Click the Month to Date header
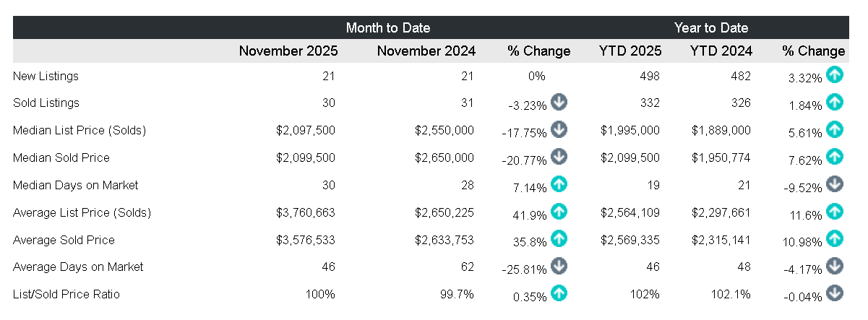 388,28
